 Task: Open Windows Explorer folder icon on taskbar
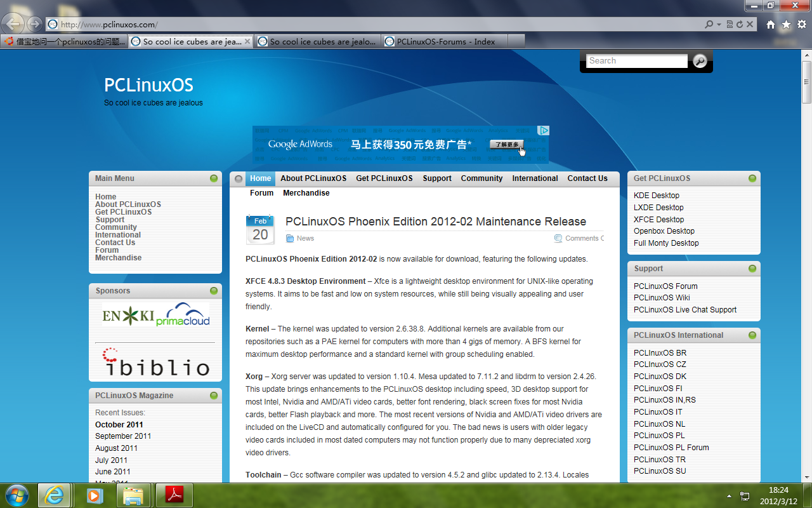tap(133, 495)
